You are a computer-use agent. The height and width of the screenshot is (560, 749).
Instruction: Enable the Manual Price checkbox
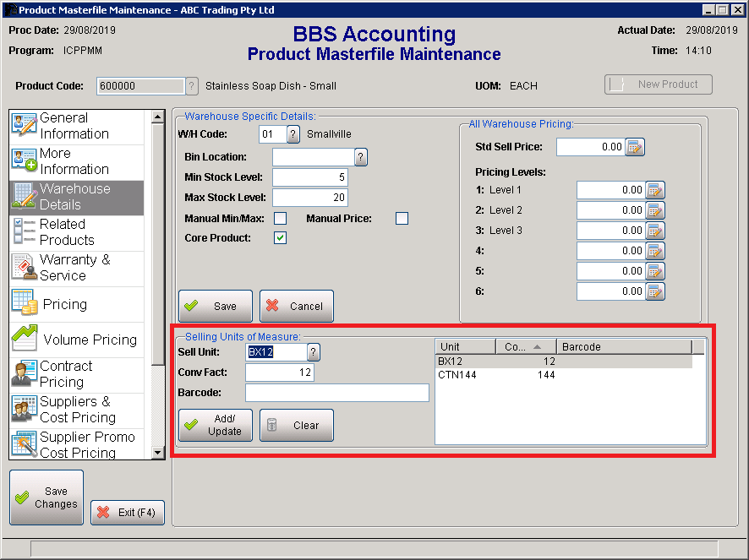402,218
